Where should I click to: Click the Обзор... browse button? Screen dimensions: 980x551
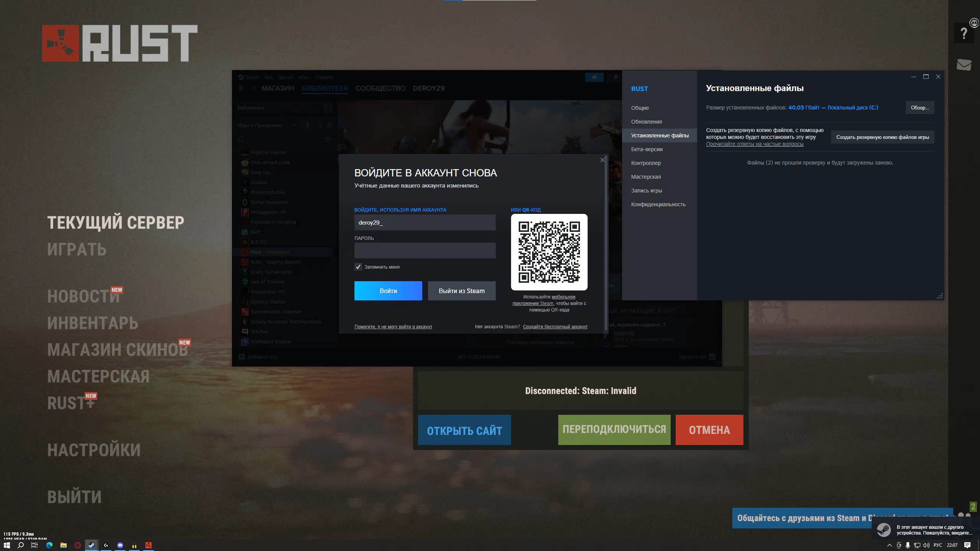click(x=920, y=108)
